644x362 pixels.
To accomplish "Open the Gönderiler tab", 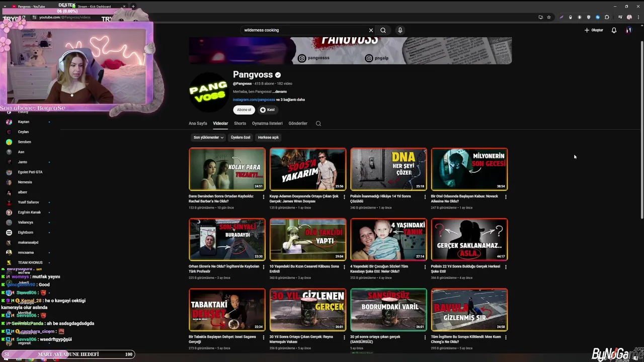I will 298,123.
